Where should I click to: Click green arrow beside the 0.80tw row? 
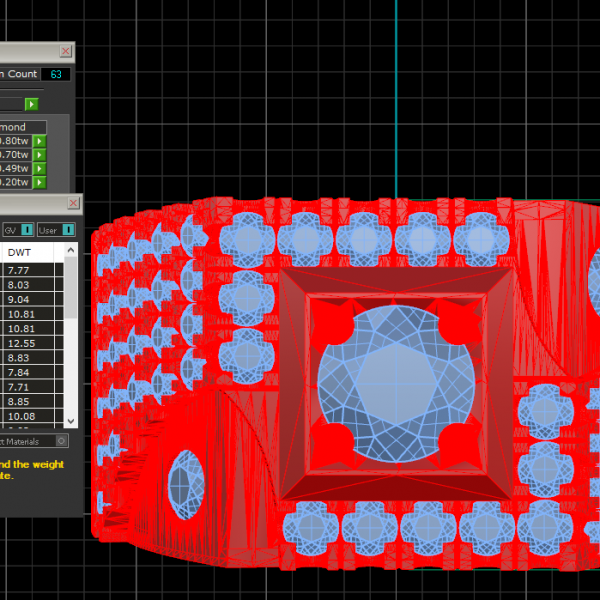coord(40,142)
